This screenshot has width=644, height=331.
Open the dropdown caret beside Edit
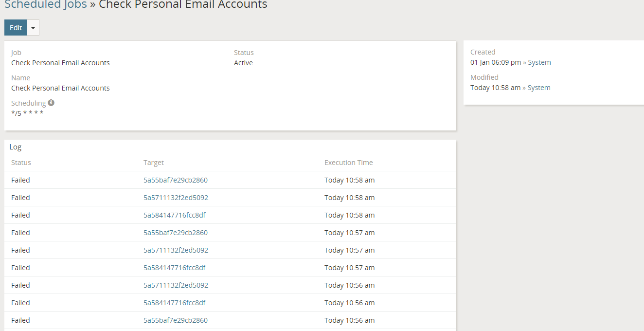pyautogui.click(x=33, y=28)
